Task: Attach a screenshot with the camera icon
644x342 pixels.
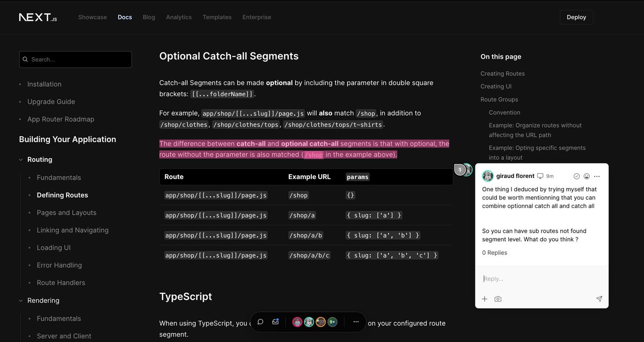Action: (498, 299)
